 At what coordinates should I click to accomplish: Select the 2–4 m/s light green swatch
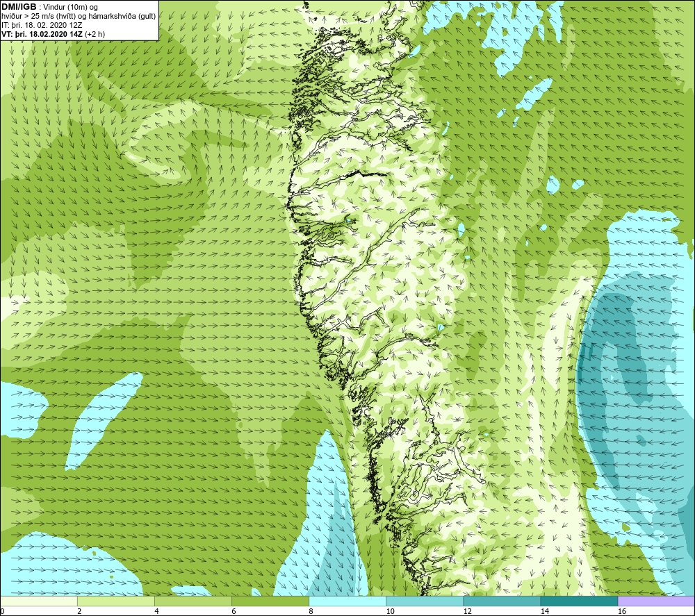click(116, 601)
